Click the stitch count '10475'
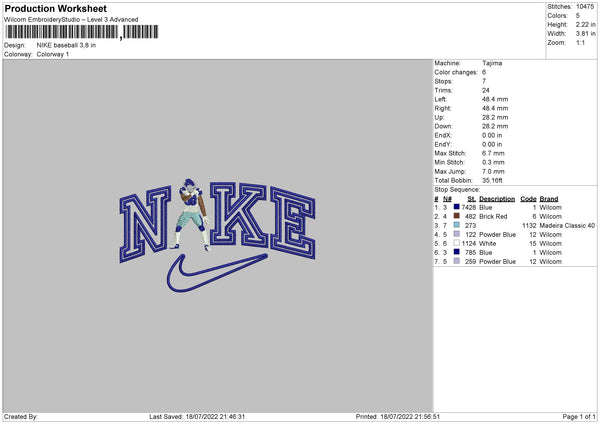 click(x=585, y=7)
